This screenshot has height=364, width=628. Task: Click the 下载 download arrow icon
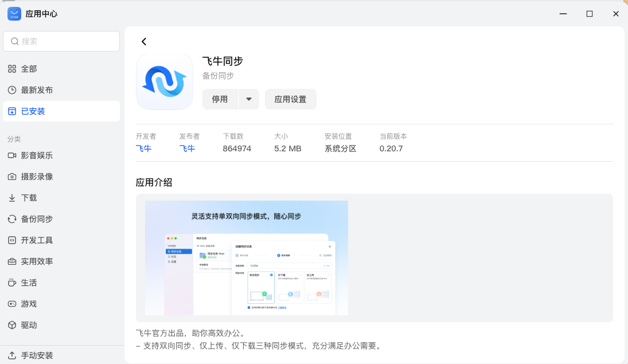click(12, 198)
